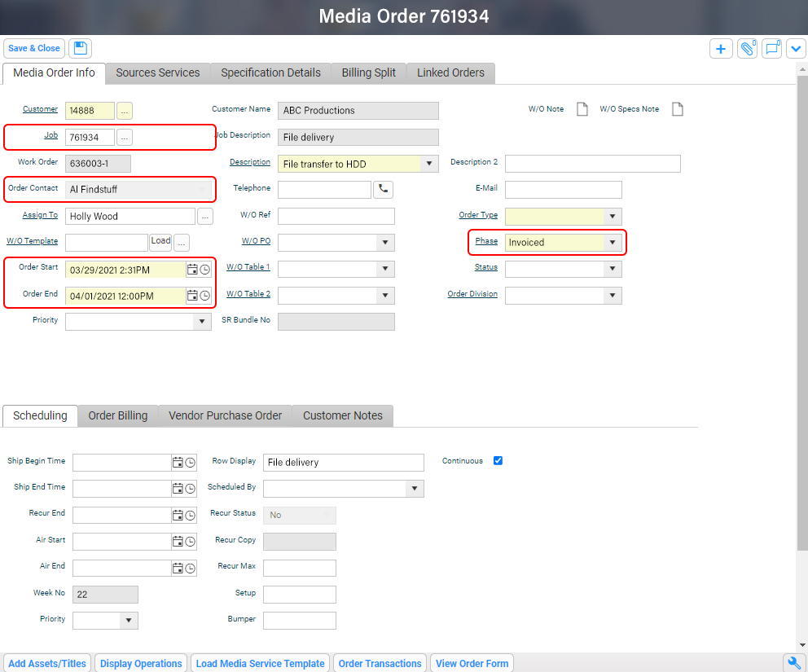Image resolution: width=808 pixels, height=672 pixels.
Task: Click the Save & Close button
Action: pos(33,48)
